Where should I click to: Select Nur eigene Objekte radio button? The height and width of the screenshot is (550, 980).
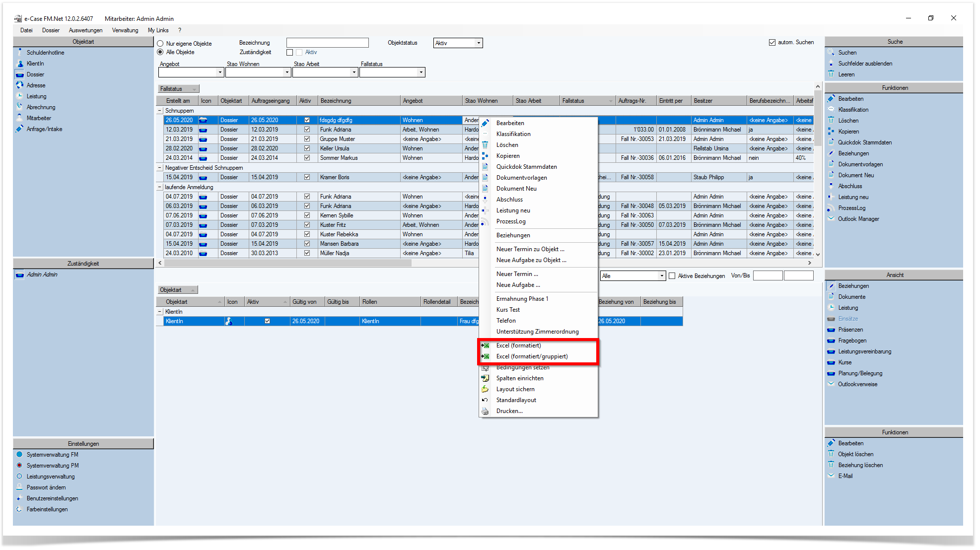point(160,44)
